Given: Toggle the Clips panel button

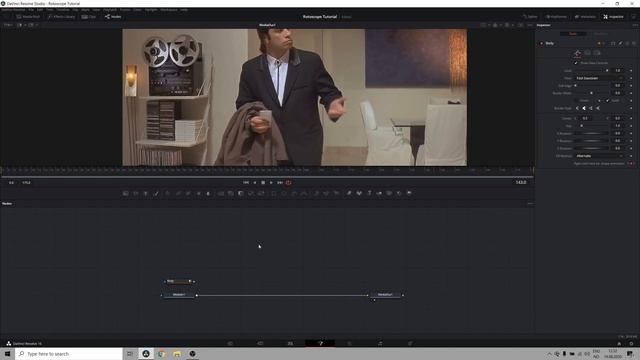Looking at the screenshot, I should point(89,17).
